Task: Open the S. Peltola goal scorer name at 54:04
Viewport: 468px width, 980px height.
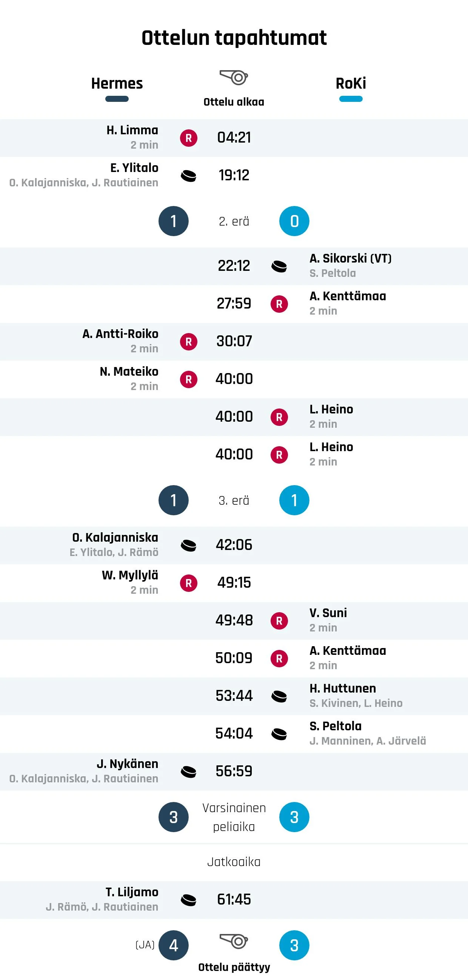Action: point(336,726)
